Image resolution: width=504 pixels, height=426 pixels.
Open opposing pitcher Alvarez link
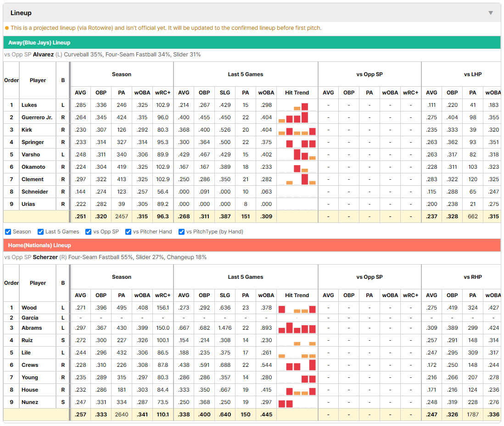click(x=43, y=55)
